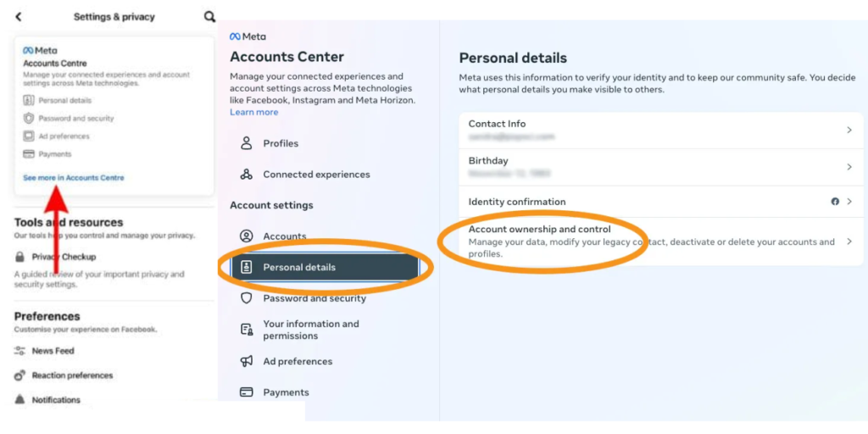Click the back arrow in Settings & privacy

click(x=19, y=17)
